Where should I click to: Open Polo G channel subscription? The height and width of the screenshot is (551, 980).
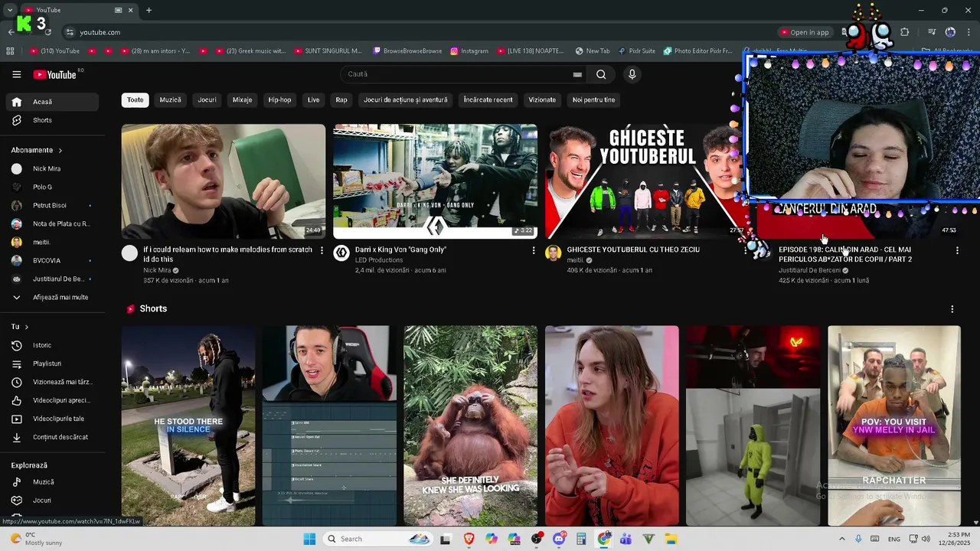(x=52, y=187)
